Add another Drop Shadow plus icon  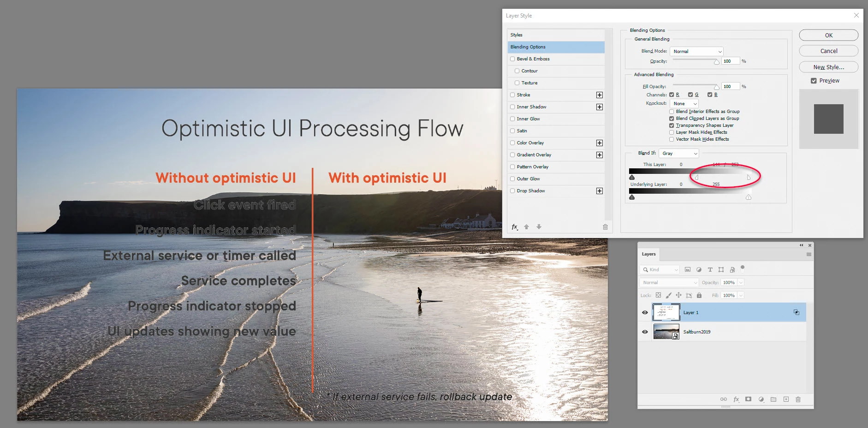click(600, 191)
